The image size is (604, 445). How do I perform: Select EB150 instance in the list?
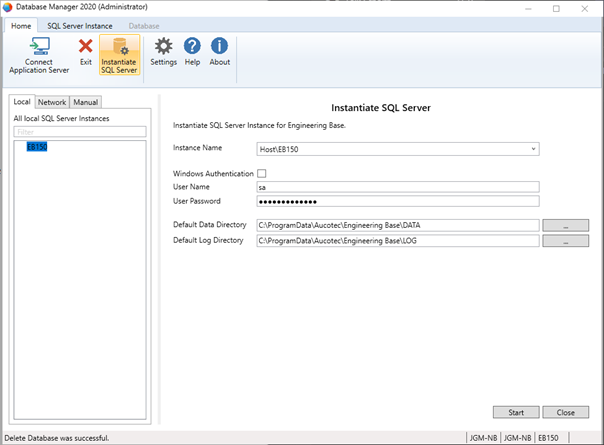click(x=37, y=147)
